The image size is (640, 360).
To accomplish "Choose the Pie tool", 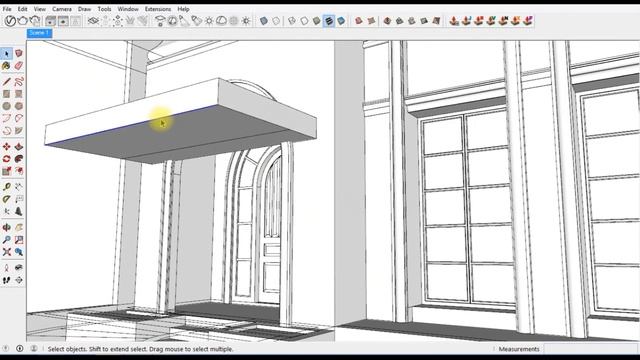I will coord(19,131).
